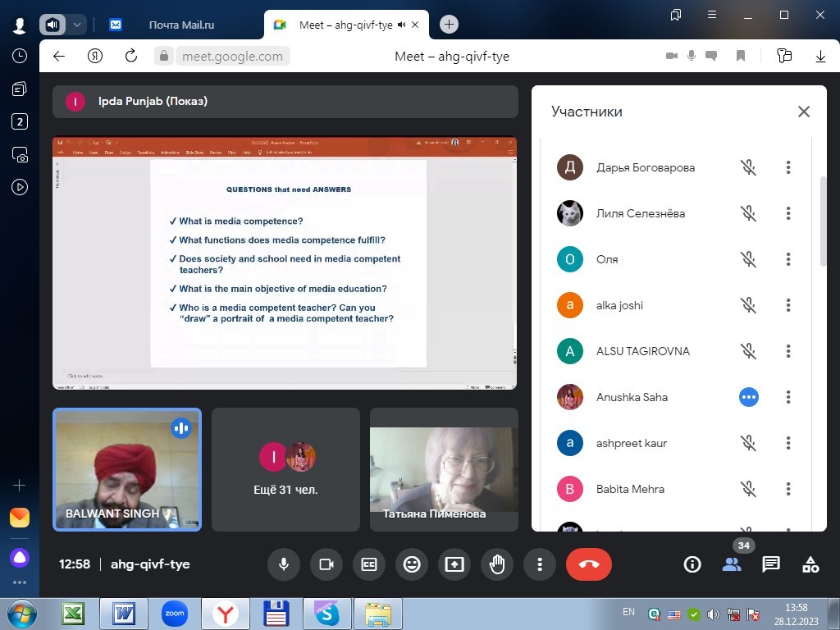Toggle the microphone in call controls

[284, 564]
